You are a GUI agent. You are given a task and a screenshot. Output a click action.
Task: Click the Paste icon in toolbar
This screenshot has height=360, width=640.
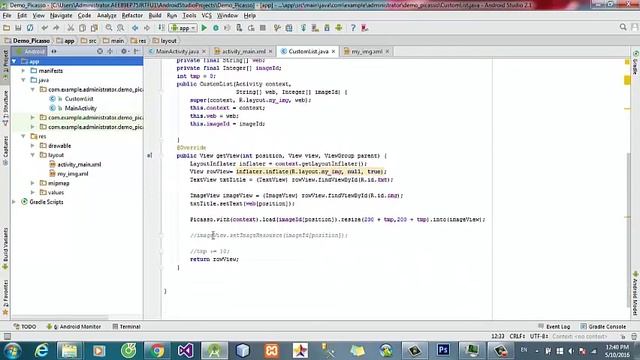[94, 28]
